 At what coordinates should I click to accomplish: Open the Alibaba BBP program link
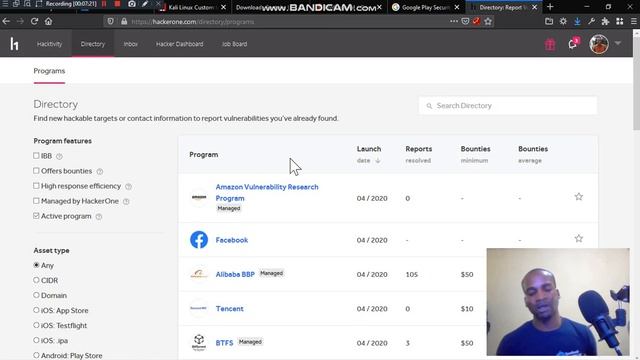[x=235, y=274]
